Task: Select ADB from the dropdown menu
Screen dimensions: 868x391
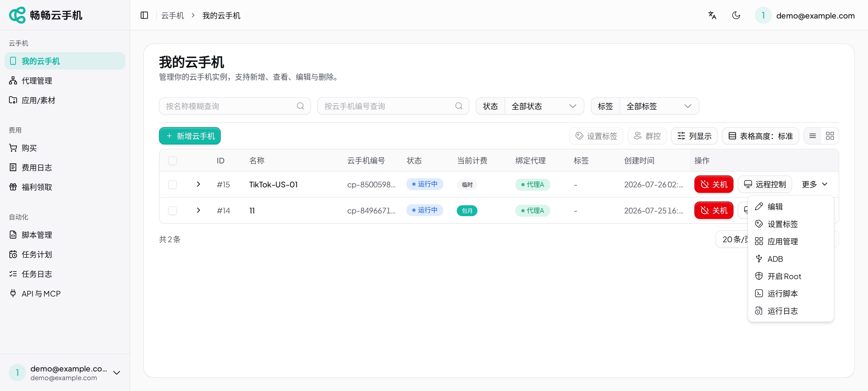Action: [790, 259]
